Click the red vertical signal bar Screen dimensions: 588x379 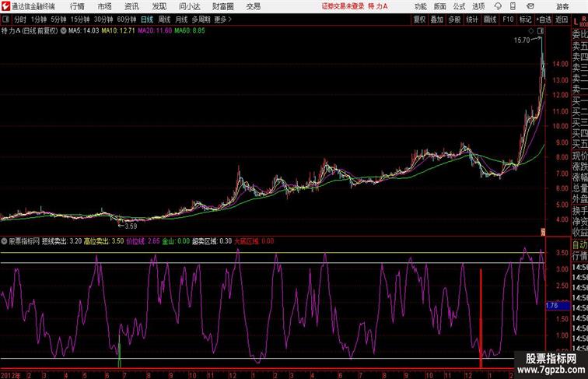click(481, 318)
